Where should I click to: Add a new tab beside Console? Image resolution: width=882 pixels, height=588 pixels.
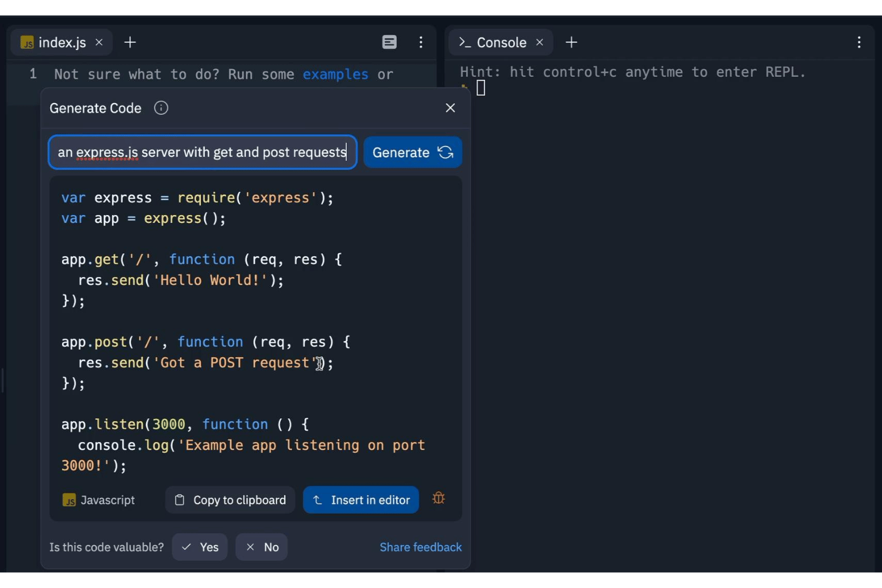(x=572, y=42)
